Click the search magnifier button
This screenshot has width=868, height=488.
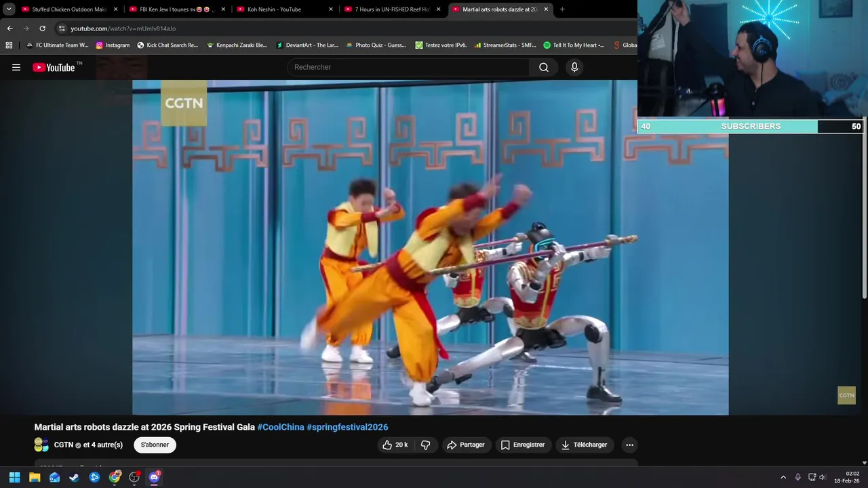click(544, 67)
